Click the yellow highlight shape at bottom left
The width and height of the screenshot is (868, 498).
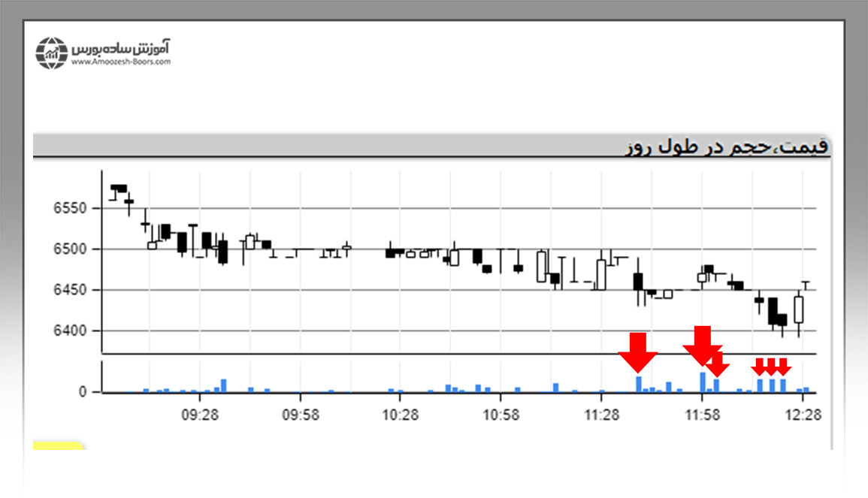point(58,446)
